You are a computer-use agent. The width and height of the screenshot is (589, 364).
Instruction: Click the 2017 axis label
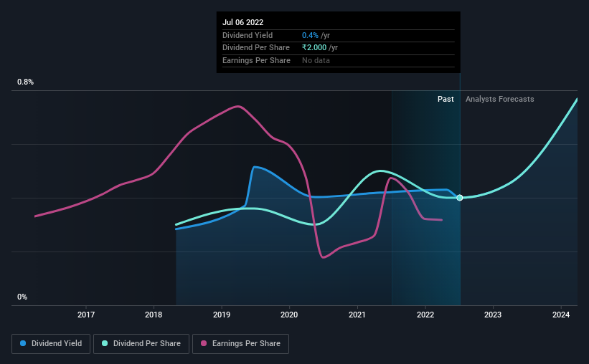point(86,315)
